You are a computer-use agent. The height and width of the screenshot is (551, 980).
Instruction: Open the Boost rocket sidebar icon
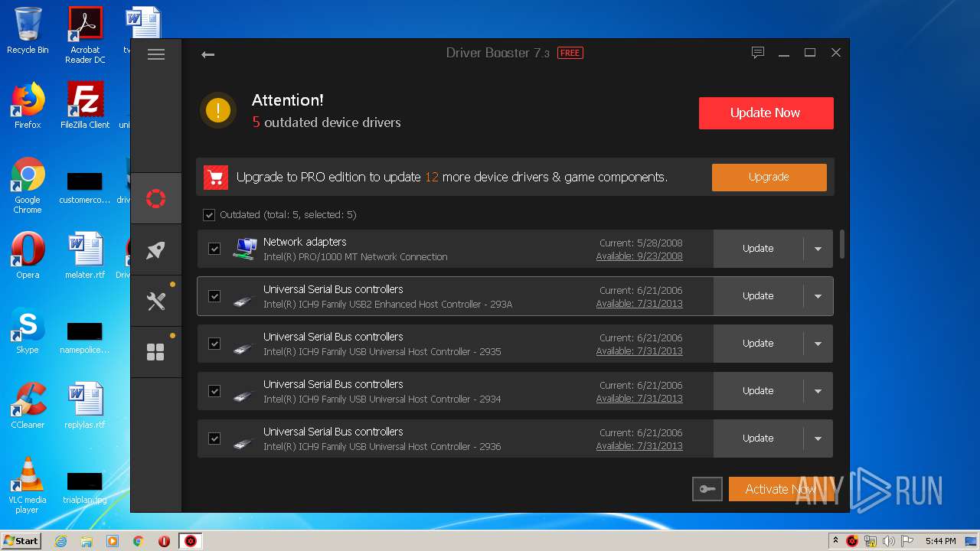click(156, 250)
